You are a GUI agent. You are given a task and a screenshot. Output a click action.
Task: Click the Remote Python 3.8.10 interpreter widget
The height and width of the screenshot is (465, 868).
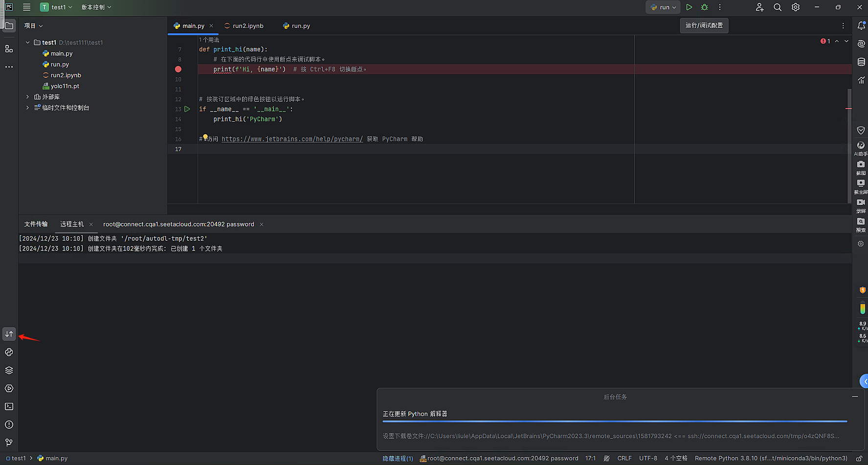(771, 459)
